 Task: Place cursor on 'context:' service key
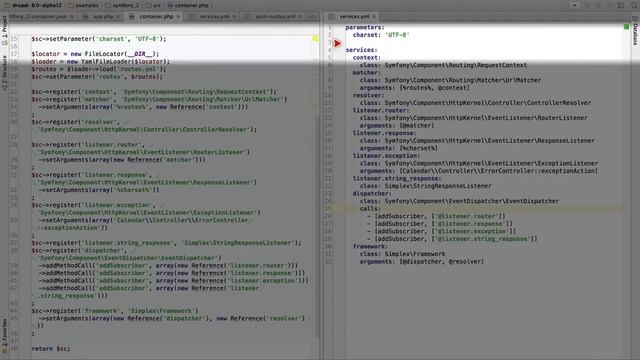366,58
